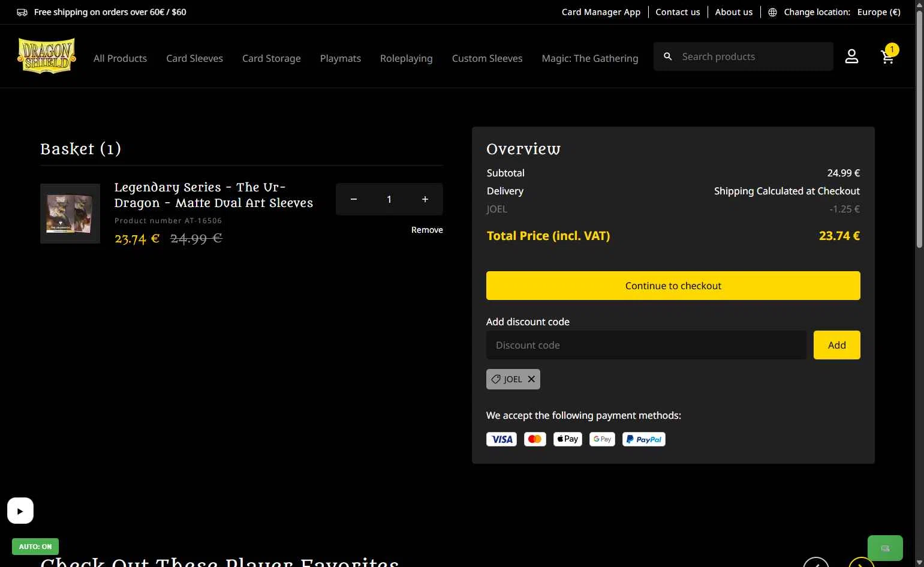
Task: Open the Custom Sleeves menu
Action: [487, 58]
